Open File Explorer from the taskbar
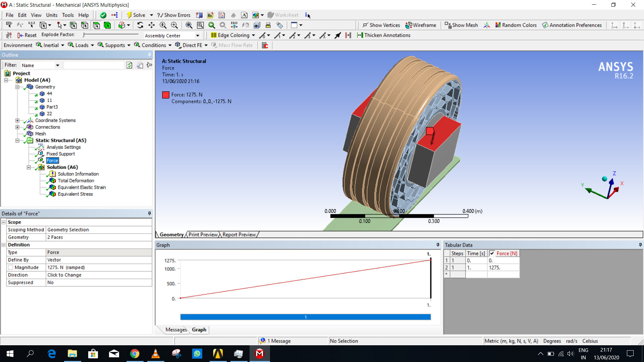Viewport: 644px width, 362px height. click(72, 354)
